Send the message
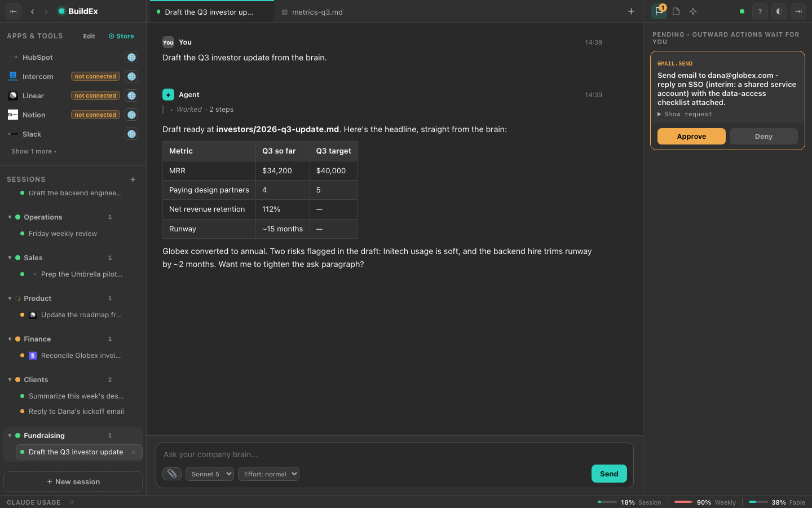This screenshot has width=812, height=508. [x=609, y=474]
